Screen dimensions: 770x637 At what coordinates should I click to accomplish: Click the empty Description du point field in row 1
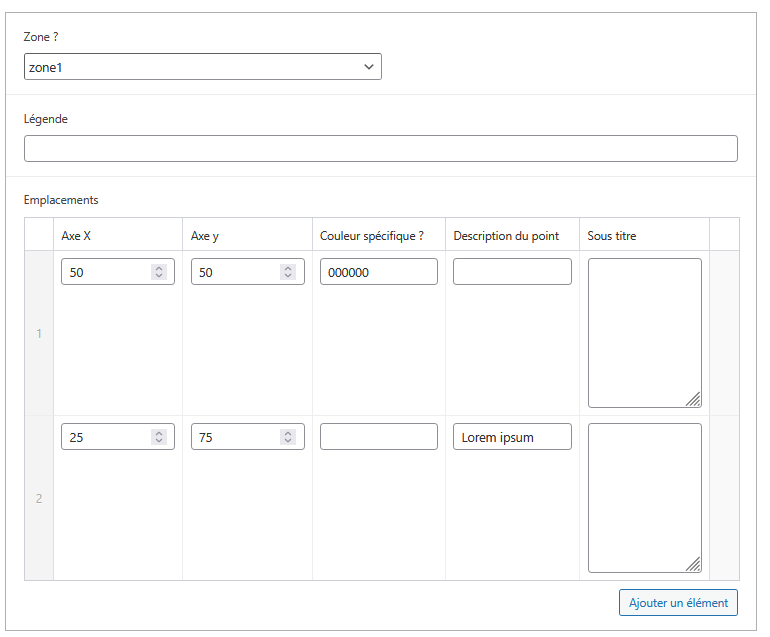click(x=512, y=272)
